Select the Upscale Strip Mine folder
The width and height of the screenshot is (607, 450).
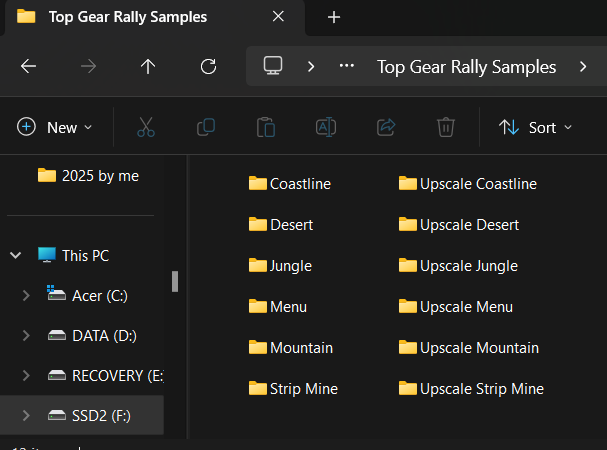click(471, 389)
